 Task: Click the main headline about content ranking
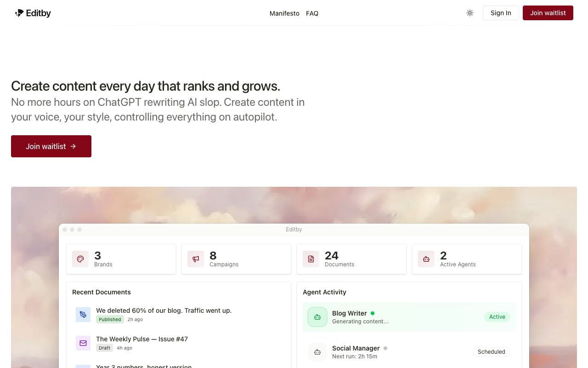[x=146, y=86]
